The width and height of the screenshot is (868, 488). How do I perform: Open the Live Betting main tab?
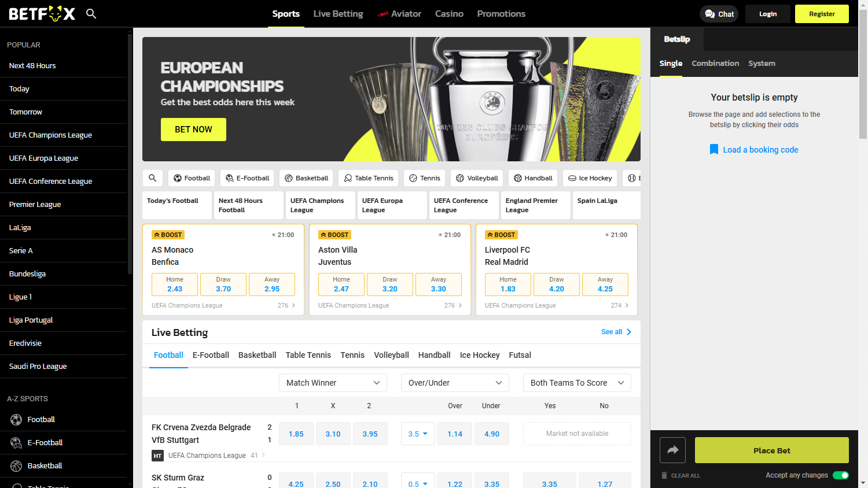338,14
